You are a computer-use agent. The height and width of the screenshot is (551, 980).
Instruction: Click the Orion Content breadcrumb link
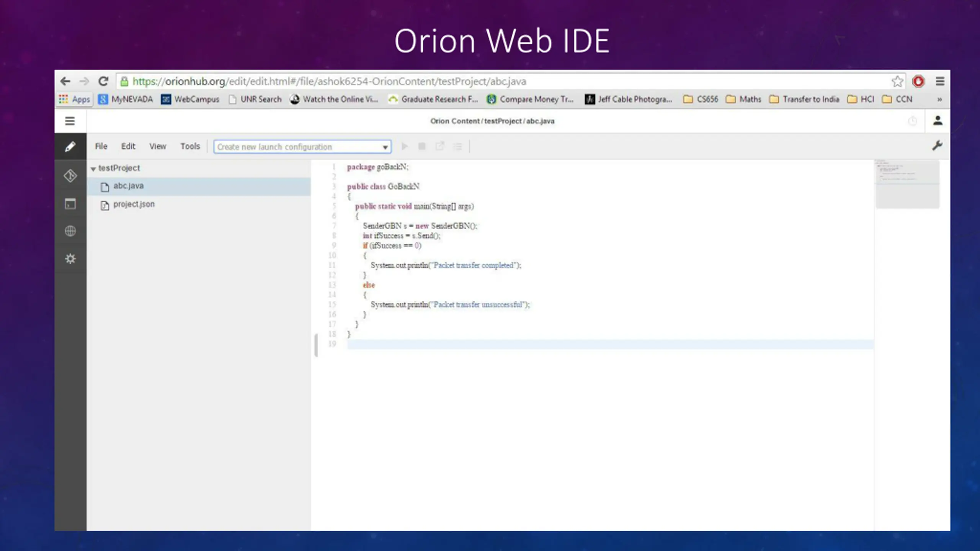pos(454,121)
